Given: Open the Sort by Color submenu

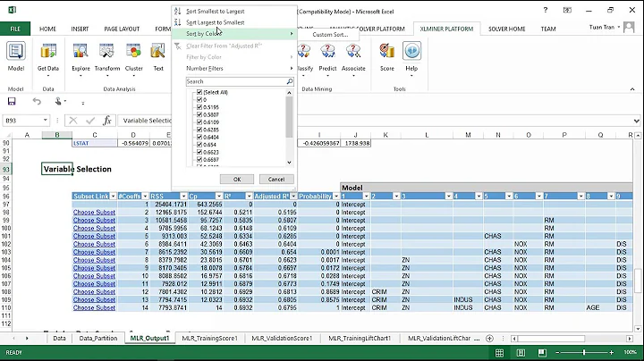Looking at the screenshot, I should (234, 34).
